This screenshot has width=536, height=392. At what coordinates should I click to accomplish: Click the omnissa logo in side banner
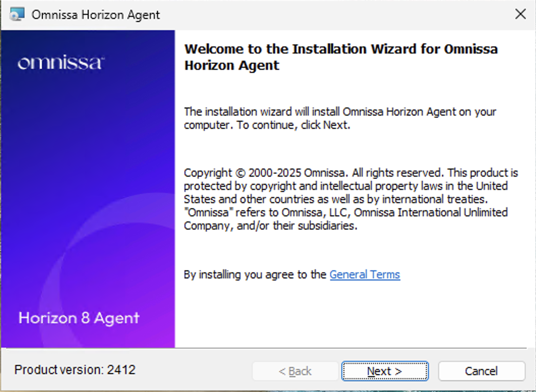[61, 62]
